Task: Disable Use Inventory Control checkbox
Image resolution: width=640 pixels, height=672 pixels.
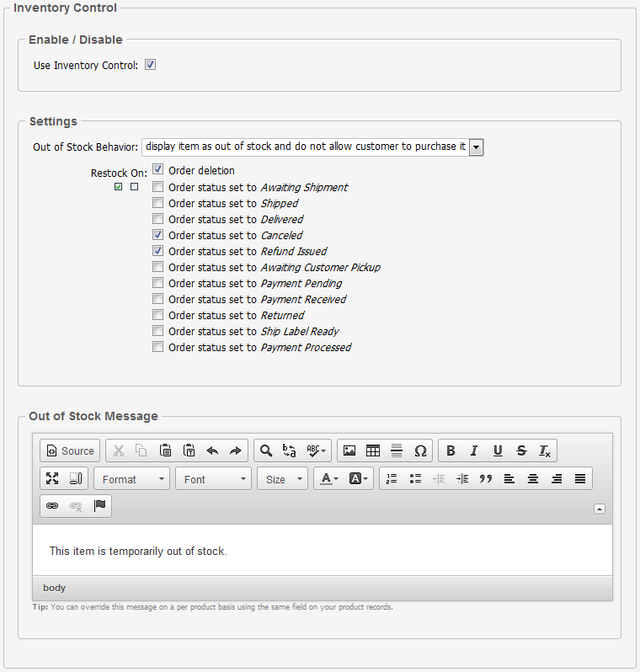Action: 151,65
